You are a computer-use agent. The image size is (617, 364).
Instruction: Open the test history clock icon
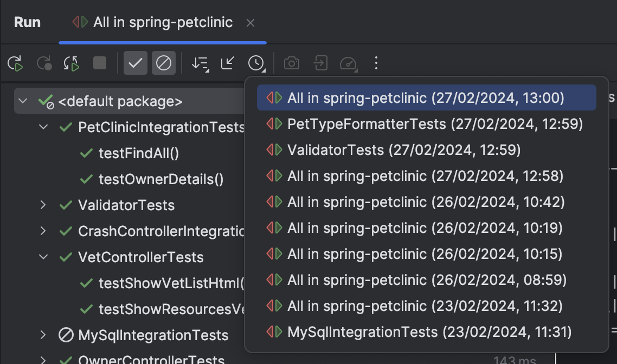(x=255, y=63)
